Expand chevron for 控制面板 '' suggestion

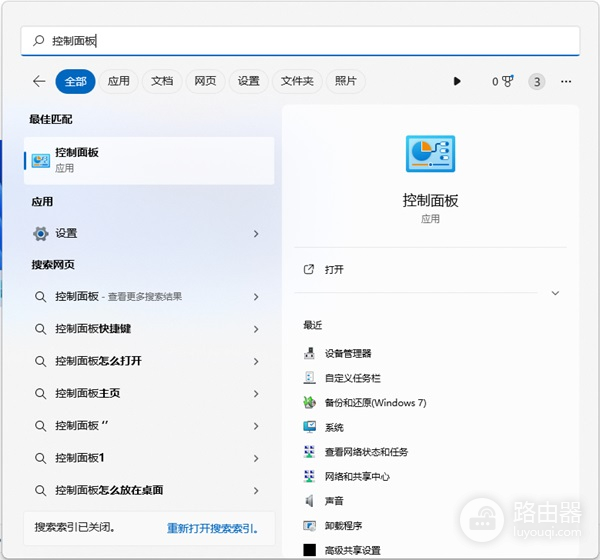pos(256,426)
